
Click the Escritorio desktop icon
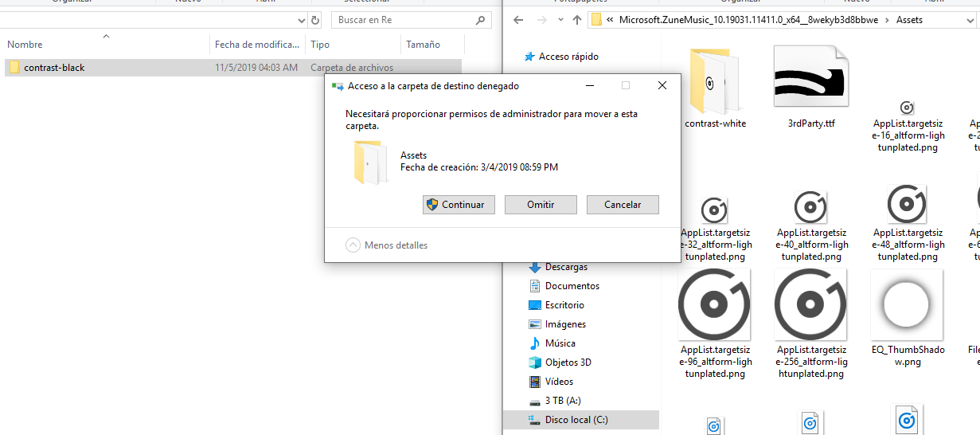tap(535, 305)
